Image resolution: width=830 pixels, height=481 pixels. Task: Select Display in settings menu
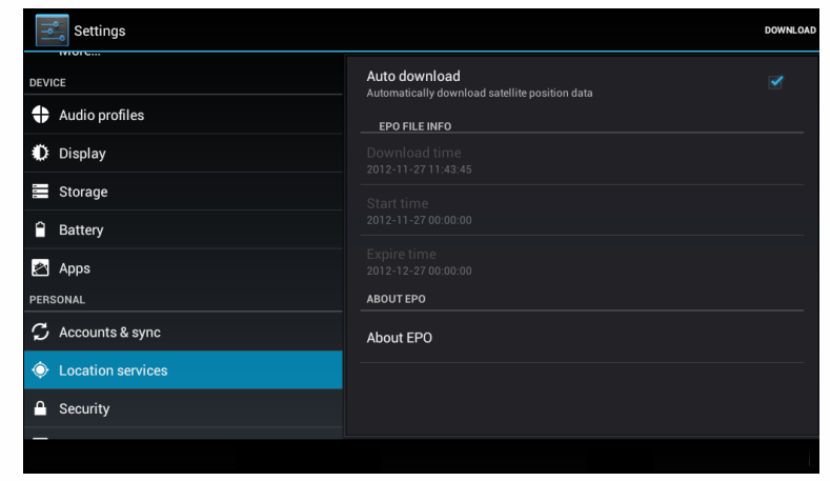pyautogui.click(x=183, y=153)
